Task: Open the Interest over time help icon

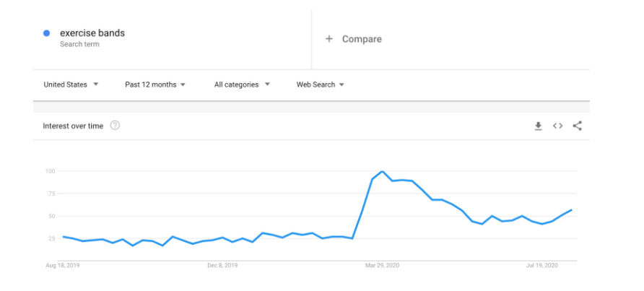Action: (x=115, y=126)
